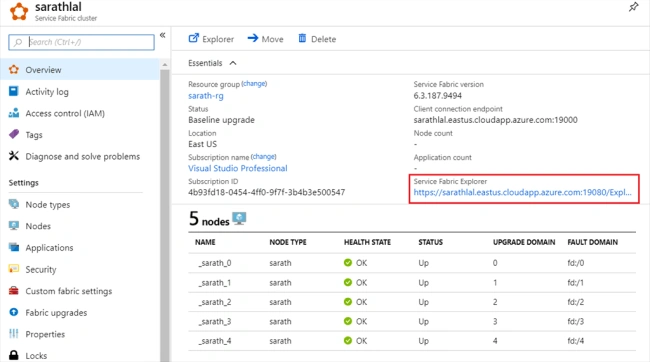The height and width of the screenshot is (362, 650).
Task: Click the HEALTH STATE column header
Action: [x=367, y=242]
